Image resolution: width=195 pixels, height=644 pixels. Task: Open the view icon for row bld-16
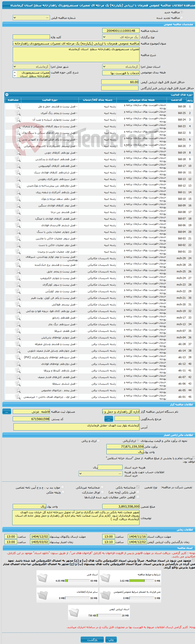[x=18, y=172]
